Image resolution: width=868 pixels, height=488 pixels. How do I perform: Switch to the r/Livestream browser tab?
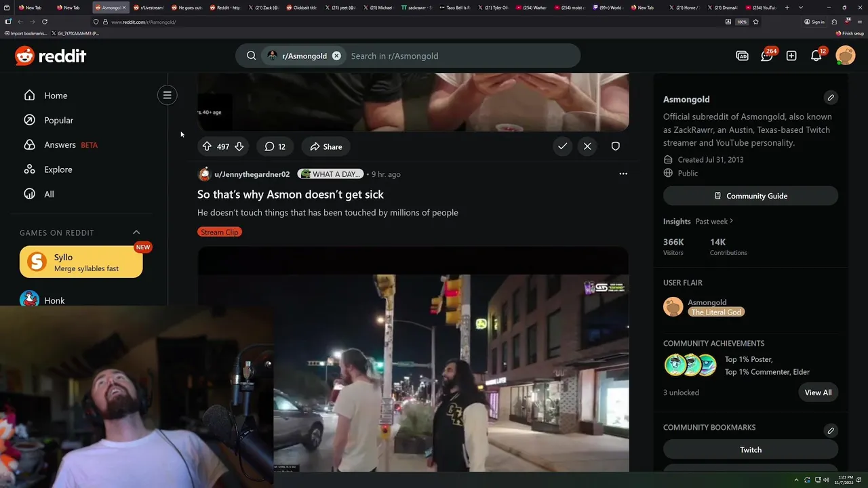coord(147,7)
